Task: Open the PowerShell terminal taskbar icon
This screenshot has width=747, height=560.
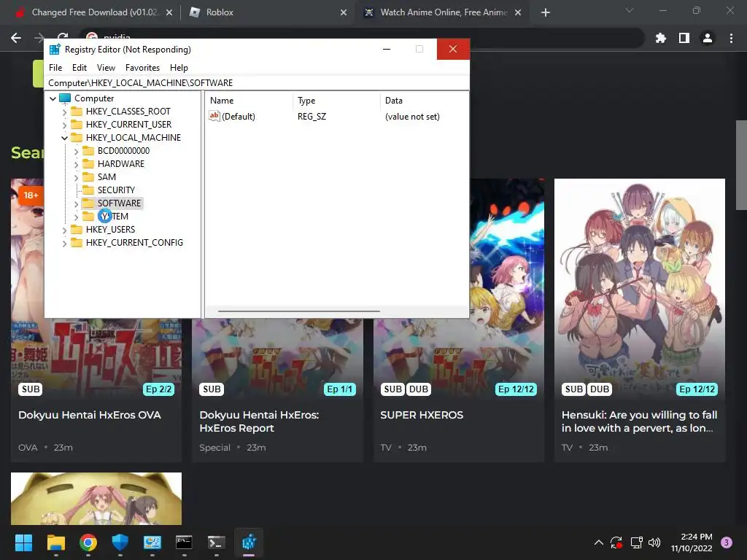Action: [x=216, y=542]
